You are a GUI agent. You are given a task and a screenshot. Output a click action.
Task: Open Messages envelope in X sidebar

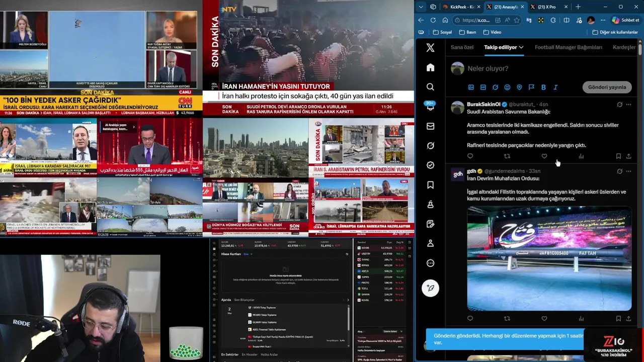(430, 126)
